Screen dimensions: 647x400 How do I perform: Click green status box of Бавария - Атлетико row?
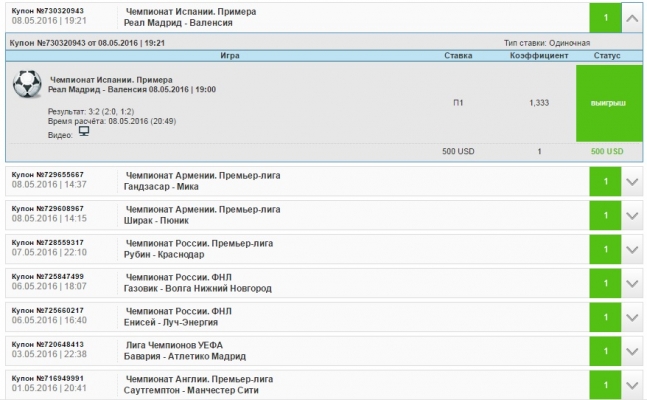pyautogui.click(x=605, y=351)
